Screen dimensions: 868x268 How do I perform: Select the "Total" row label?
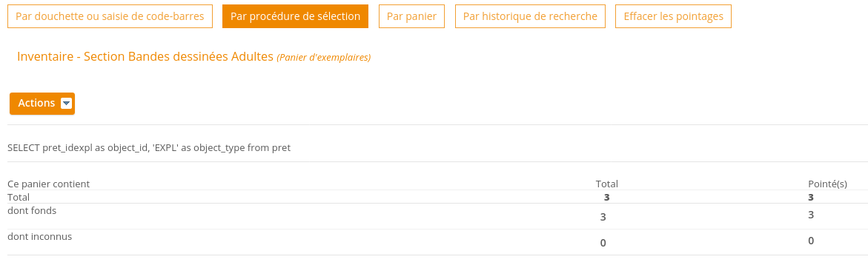click(x=19, y=197)
